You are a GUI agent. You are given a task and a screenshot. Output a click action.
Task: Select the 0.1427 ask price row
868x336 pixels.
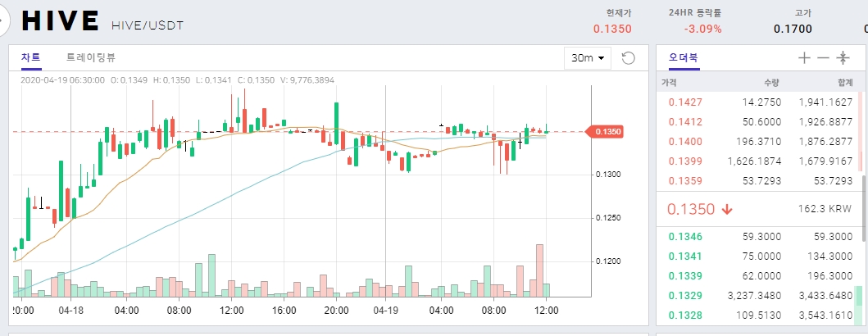point(685,102)
